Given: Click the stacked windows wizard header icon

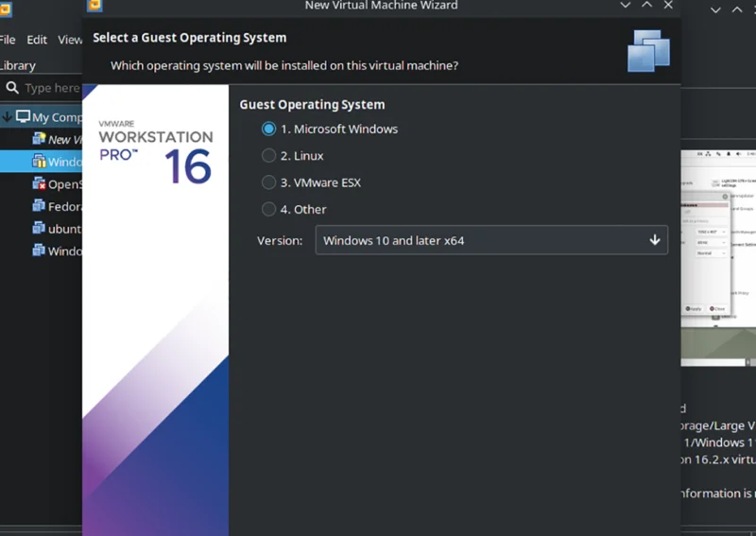Looking at the screenshot, I should pyautogui.click(x=648, y=51).
